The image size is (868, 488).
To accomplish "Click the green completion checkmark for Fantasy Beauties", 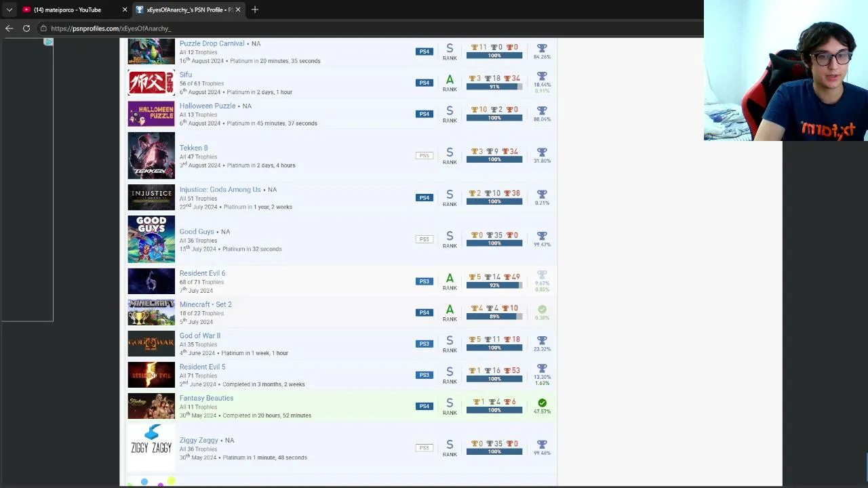I will click(x=542, y=403).
